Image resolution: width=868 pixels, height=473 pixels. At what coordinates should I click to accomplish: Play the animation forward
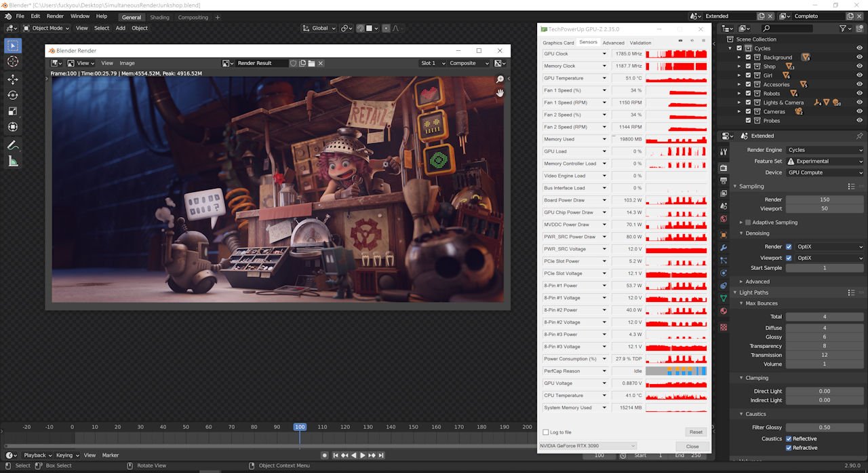coord(363,455)
